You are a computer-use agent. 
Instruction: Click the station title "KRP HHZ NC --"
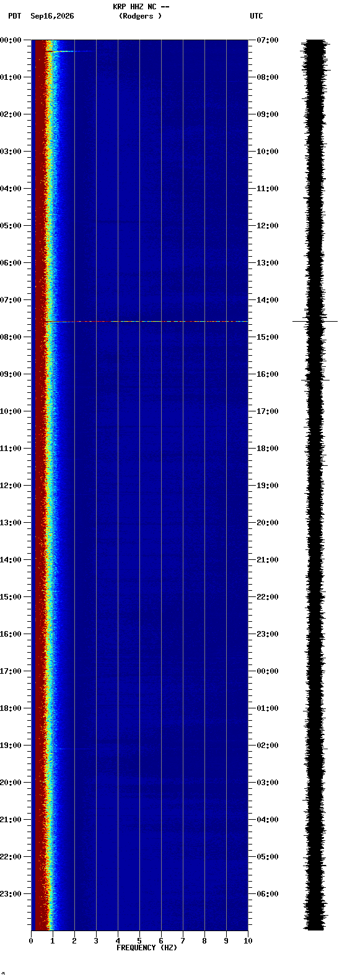pyautogui.click(x=141, y=7)
